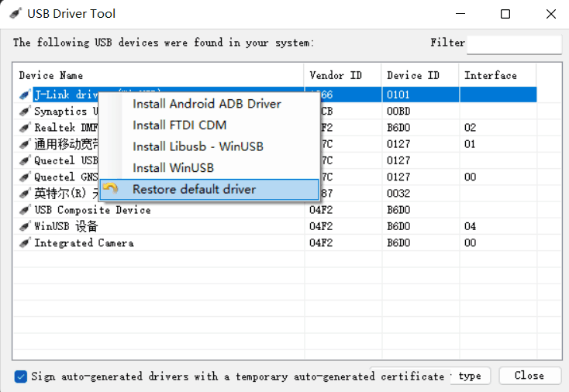Click USB icon beside Synaptics device row
Screen dimensions: 569x392
[25, 112]
